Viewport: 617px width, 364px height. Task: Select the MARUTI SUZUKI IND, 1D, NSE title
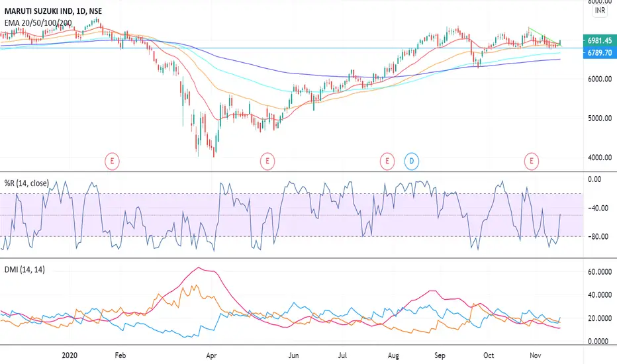pyautogui.click(x=53, y=11)
